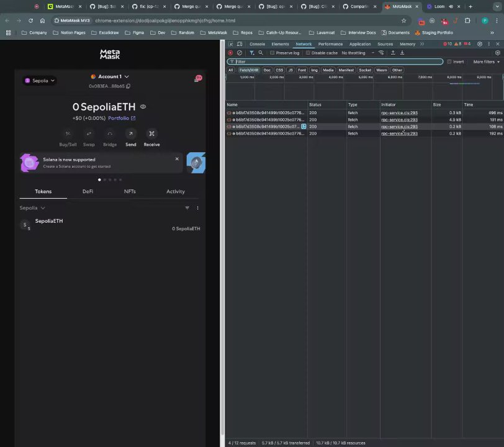
Task: Enable the Disable cache checkbox
Action: point(308,53)
